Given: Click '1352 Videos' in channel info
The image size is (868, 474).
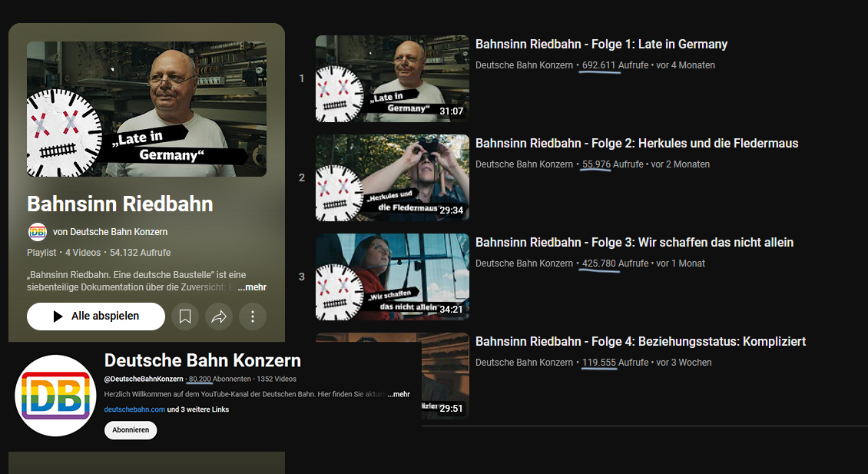Looking at the screenshot, I should click(277, 380).
